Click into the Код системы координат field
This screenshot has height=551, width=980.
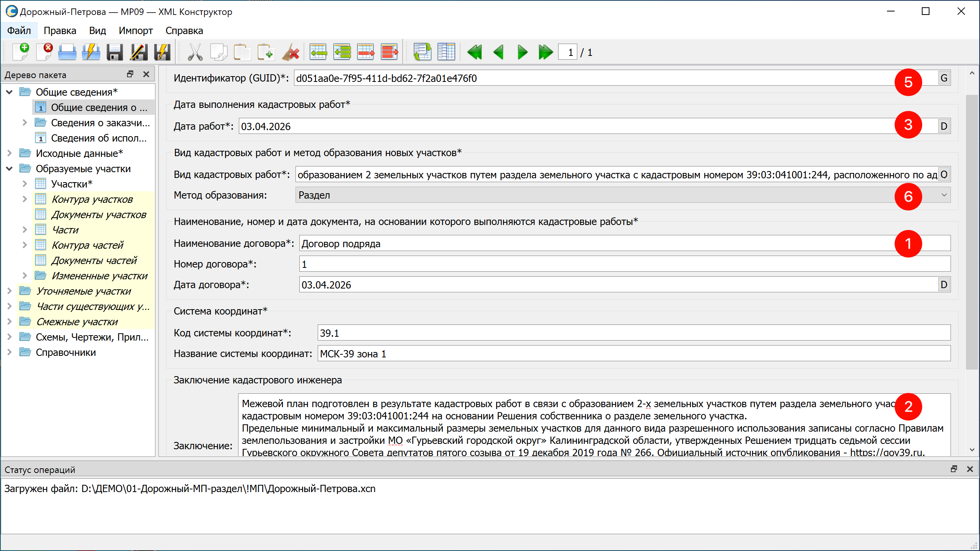click(634, 333)
